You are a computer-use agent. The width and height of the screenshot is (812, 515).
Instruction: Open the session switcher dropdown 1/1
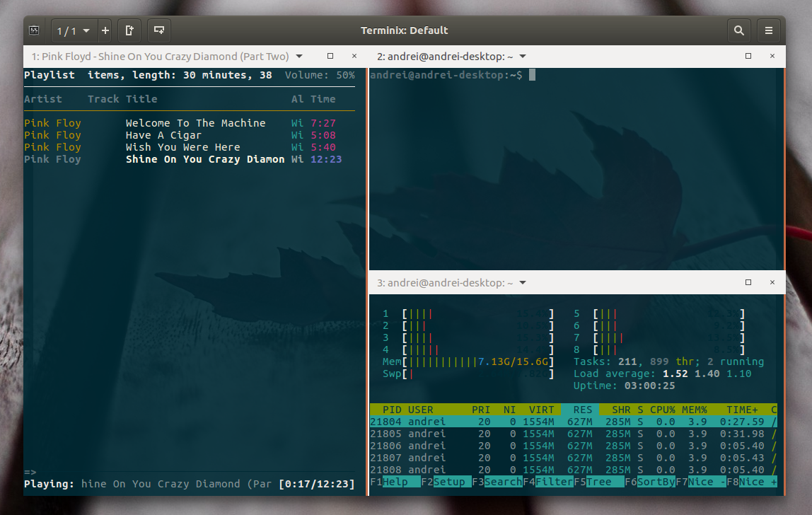tap(73, 31)
